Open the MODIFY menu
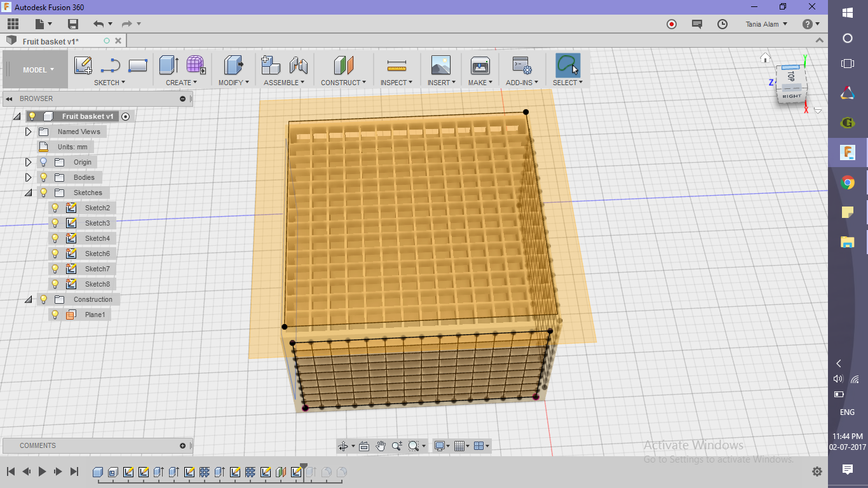The width and height of the screenshot is (868, 488). click(x=234, y=83)
